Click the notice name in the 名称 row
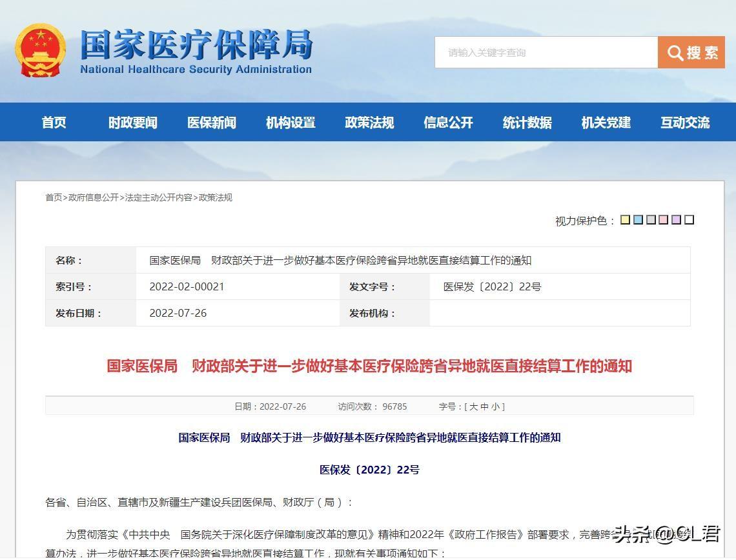736x560 pixels. click(340, 260)
